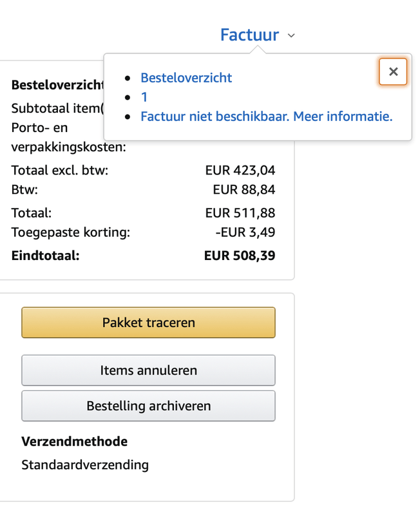Click the Totaal amount EUR 511,88
Viewport: 420px width, 515px height.
pyautogui.click(x=240, y=212)
